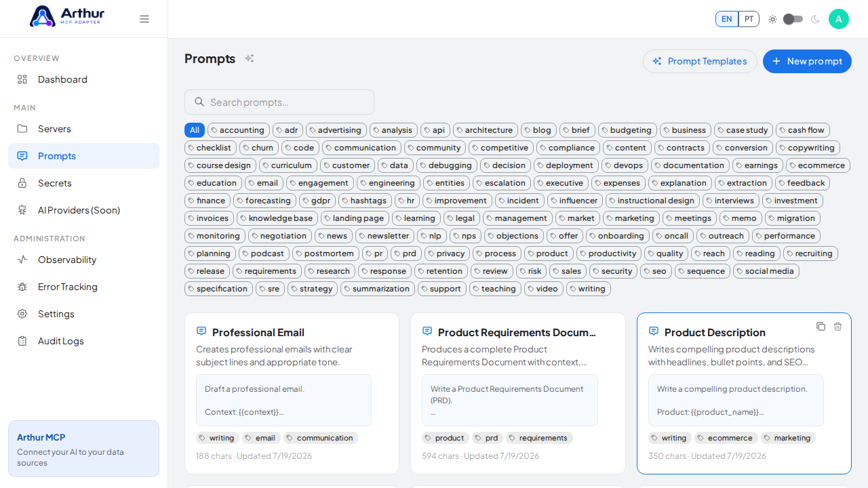Duplicate the Product Description prompt
Viewport: 868px width, 488px height.
821,326
